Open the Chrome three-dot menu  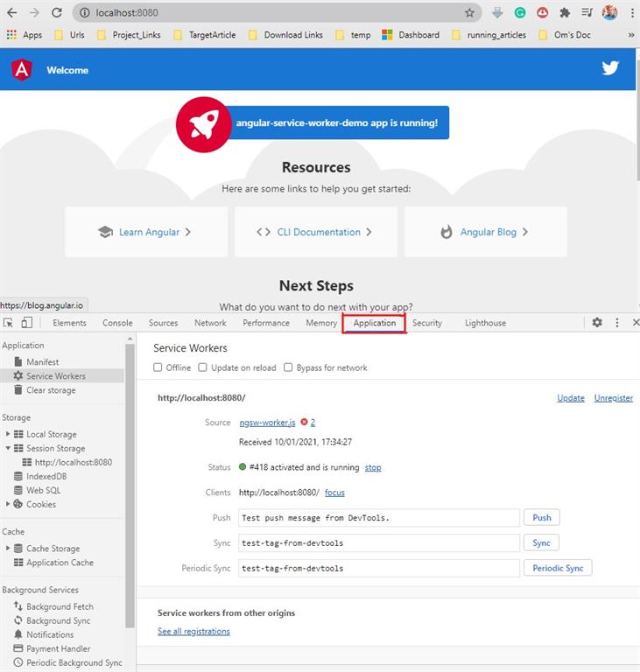tap(632, 13)
